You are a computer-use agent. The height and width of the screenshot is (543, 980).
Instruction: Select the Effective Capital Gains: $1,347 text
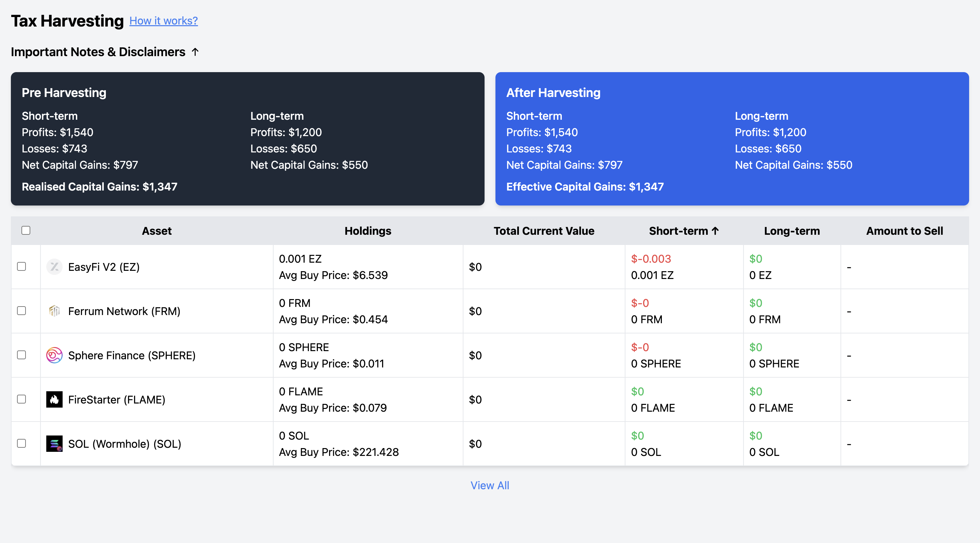point(585,187)
